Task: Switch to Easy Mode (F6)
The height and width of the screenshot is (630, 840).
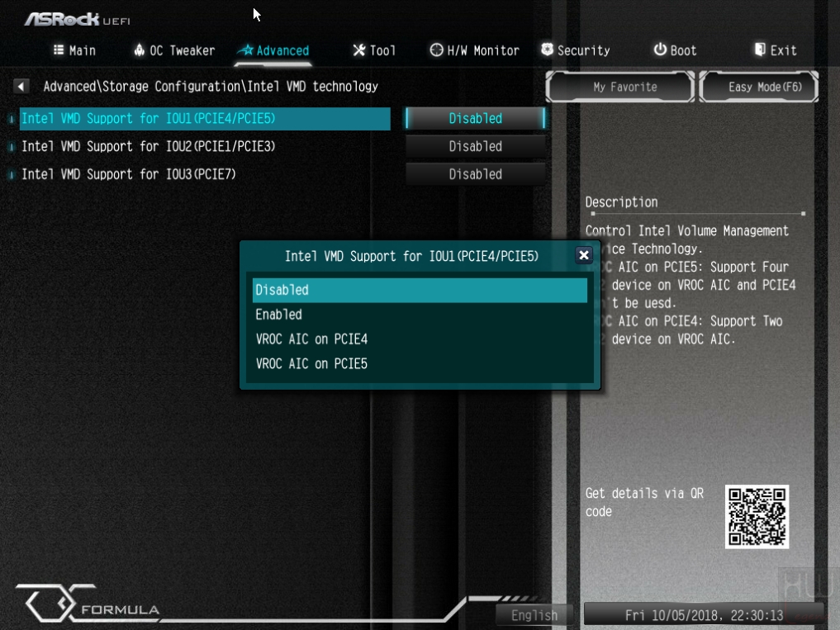Action: (759, 87)
